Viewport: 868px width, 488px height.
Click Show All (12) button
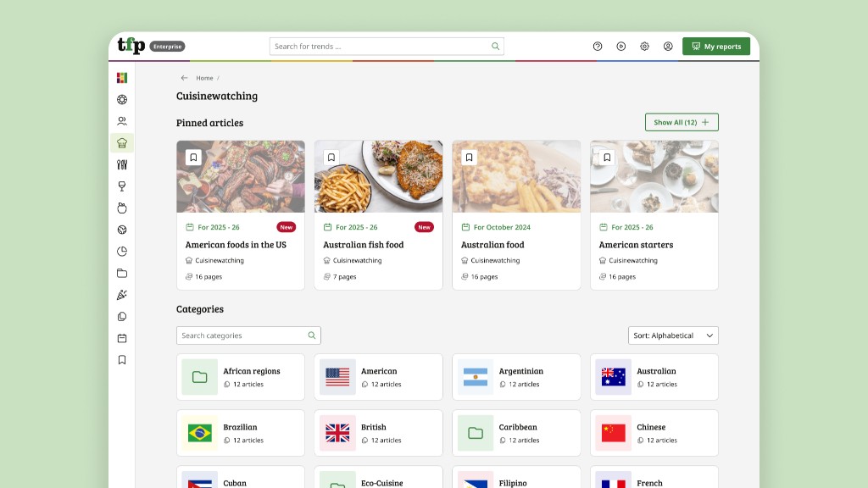[x=682, y=122]
